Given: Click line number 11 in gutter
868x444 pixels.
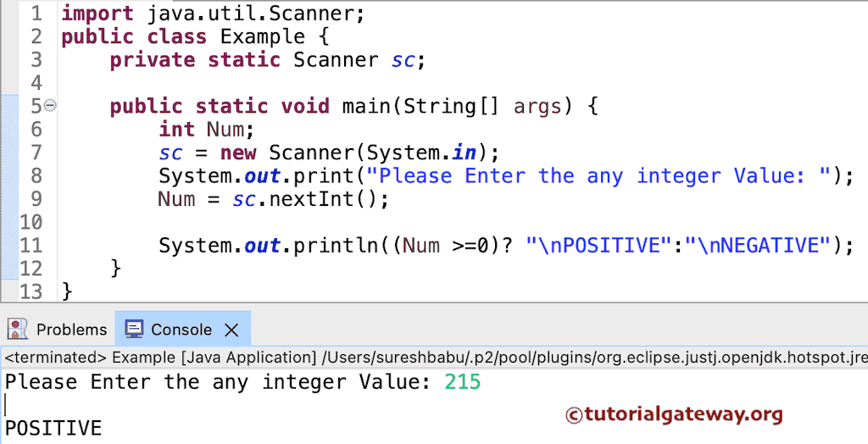Looking at the screenshot, I should coord(31,245).
